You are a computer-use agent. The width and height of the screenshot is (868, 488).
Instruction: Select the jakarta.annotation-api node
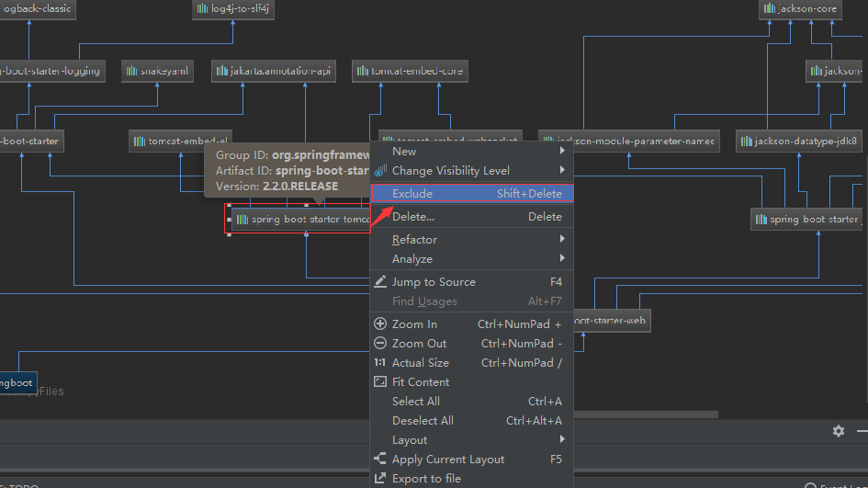click(274, 71)
